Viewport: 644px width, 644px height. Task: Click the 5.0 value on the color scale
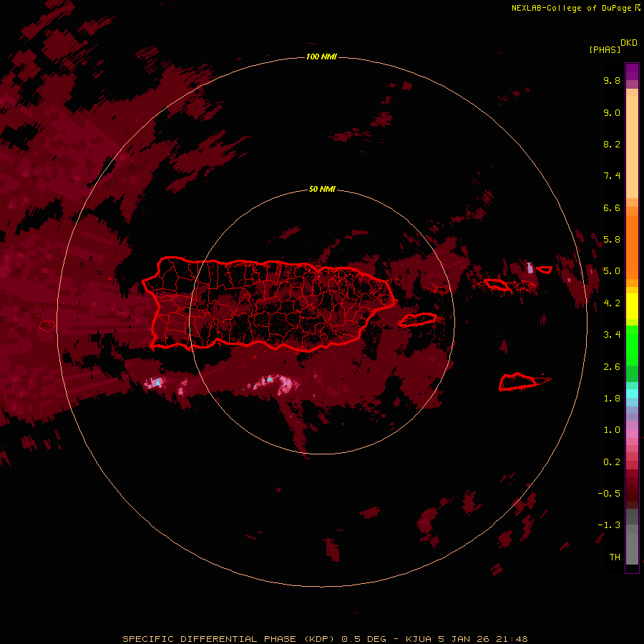click(612, 271)
